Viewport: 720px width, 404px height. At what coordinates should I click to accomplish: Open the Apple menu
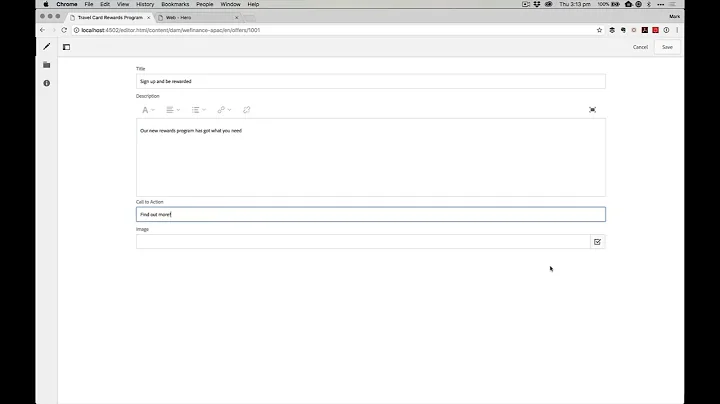coord(46,4)
